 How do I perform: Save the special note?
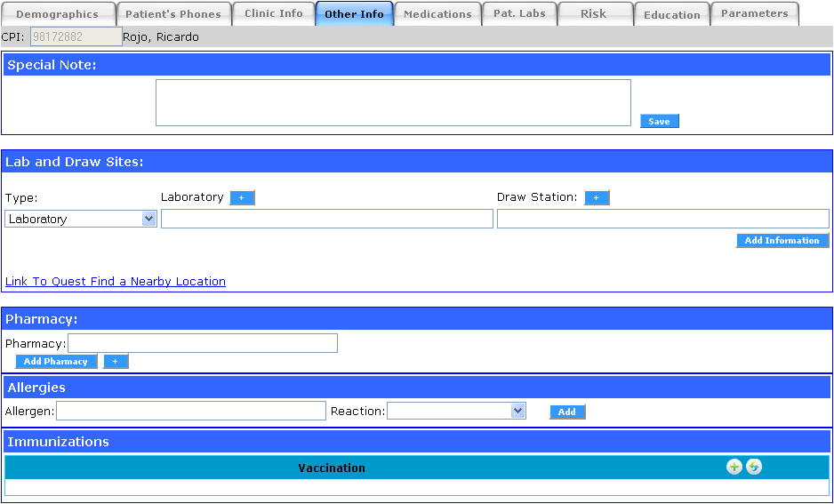659,122
